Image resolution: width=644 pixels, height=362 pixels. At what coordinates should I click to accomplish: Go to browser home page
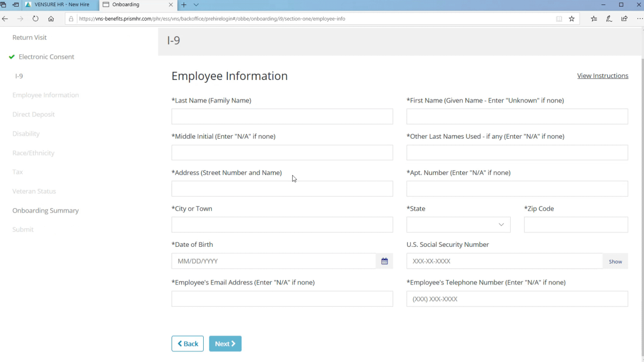point(51,19)
